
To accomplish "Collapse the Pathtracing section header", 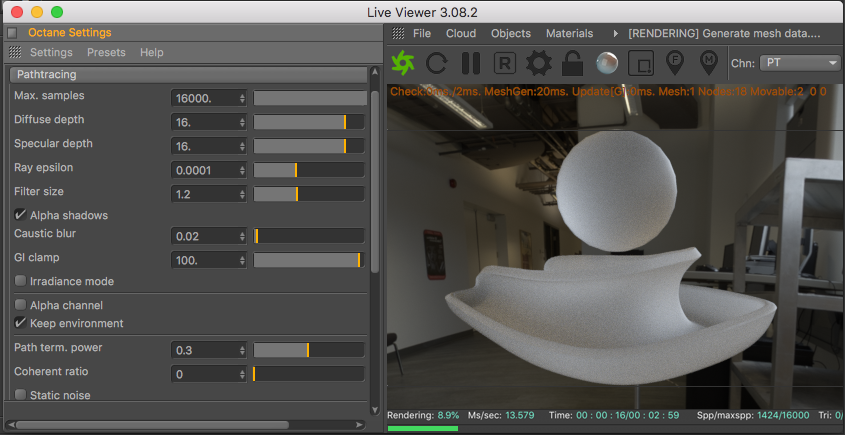I will pyautogui.click(x=189, y=74).
